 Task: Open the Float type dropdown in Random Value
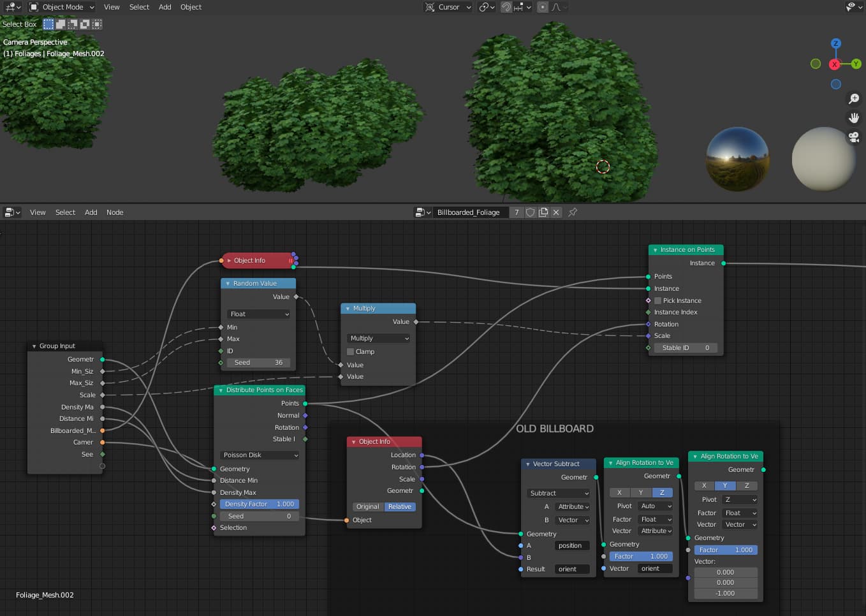coord(258,314)
